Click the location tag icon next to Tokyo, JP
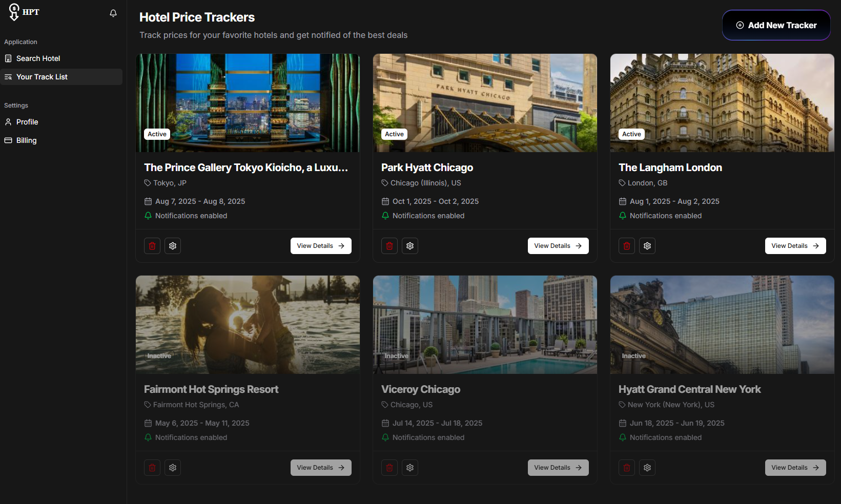Image resolution: width=841 pixels, height=504 pixels. (x=148, y=183)
